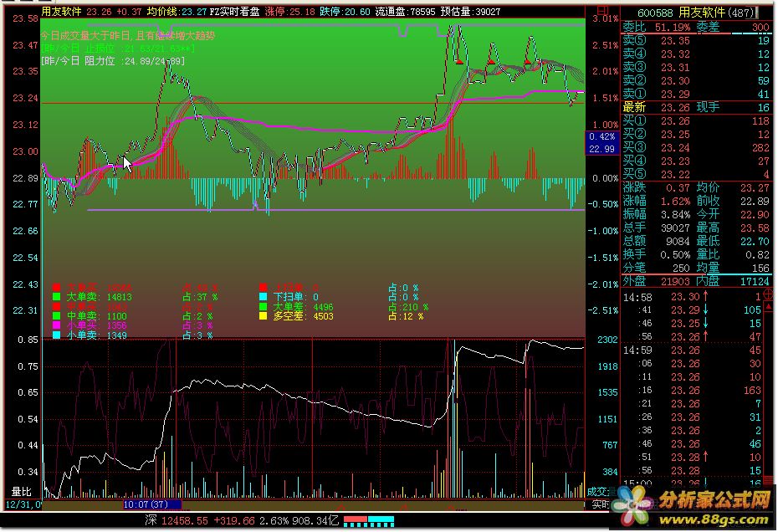
Task: Select the 量比 indicator tab
Action: 22,491
